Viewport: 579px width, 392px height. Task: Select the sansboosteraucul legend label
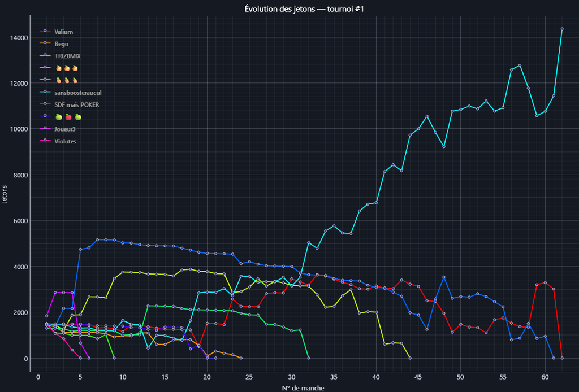point(77,93)
